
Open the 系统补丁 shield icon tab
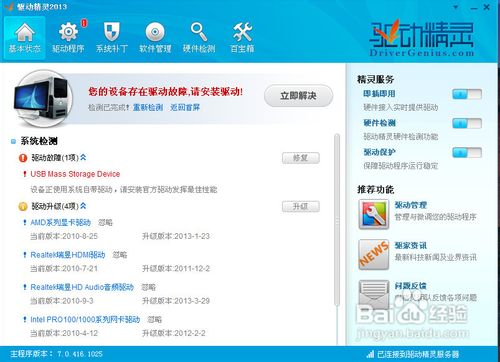[112, 38]
